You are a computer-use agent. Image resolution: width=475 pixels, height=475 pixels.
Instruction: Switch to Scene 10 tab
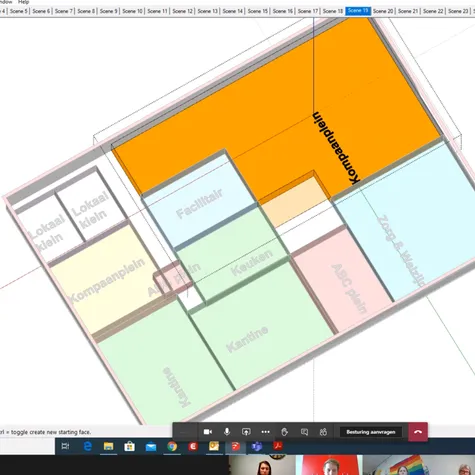[x=132, y=11]
